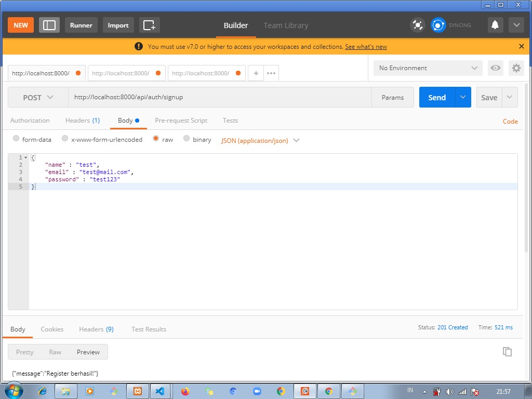Screen dimensions: 532x399
Task: Copy the response body using copy icon
Action: coord(507,352)
